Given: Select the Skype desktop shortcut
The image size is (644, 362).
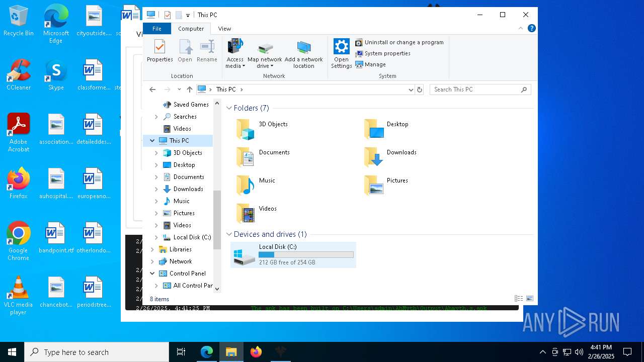Looking at the screenshot, I should tap(56, 75).
